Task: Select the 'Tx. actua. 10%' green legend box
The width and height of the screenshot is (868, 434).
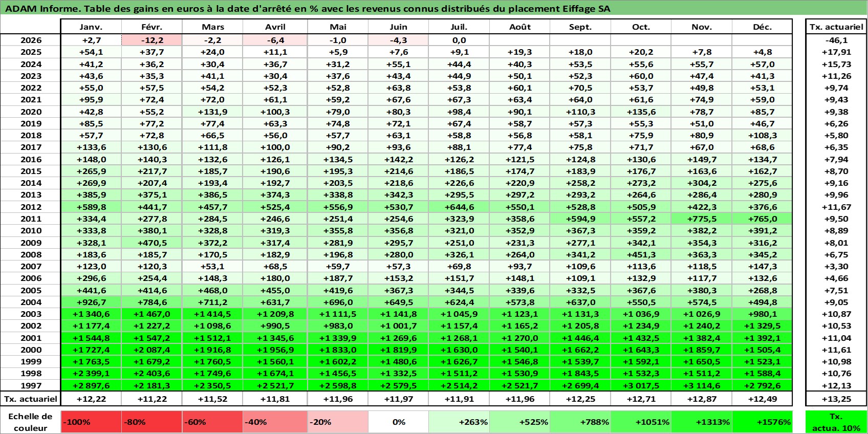Action: [x=836, y=422]
